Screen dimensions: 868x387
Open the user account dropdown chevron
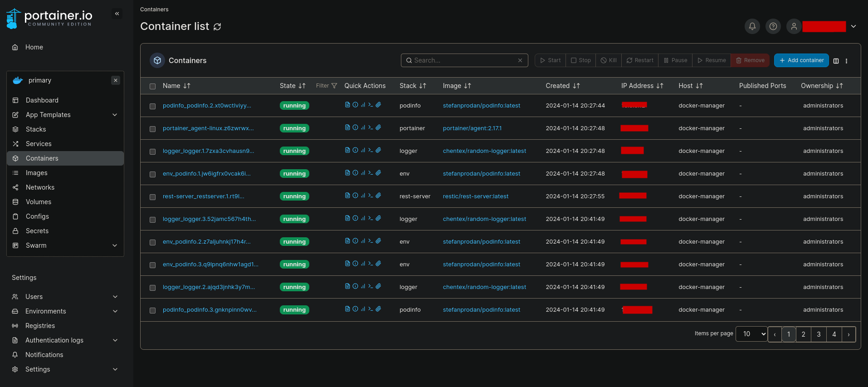(853, 26)
